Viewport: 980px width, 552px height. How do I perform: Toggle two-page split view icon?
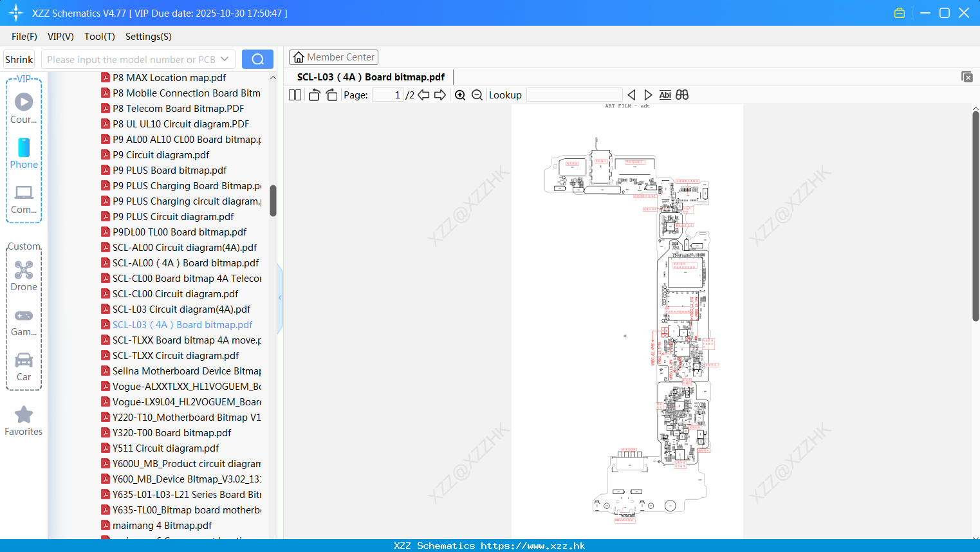(x=295, y=95)
